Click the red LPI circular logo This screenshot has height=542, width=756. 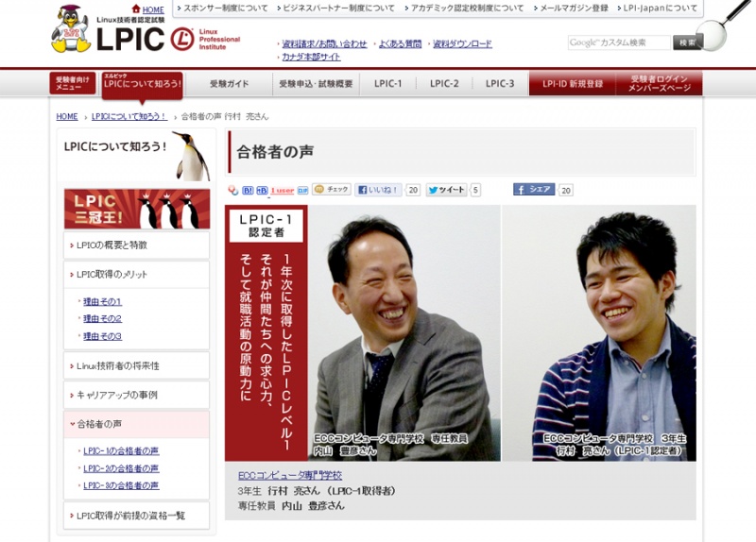tap(182, 40)
